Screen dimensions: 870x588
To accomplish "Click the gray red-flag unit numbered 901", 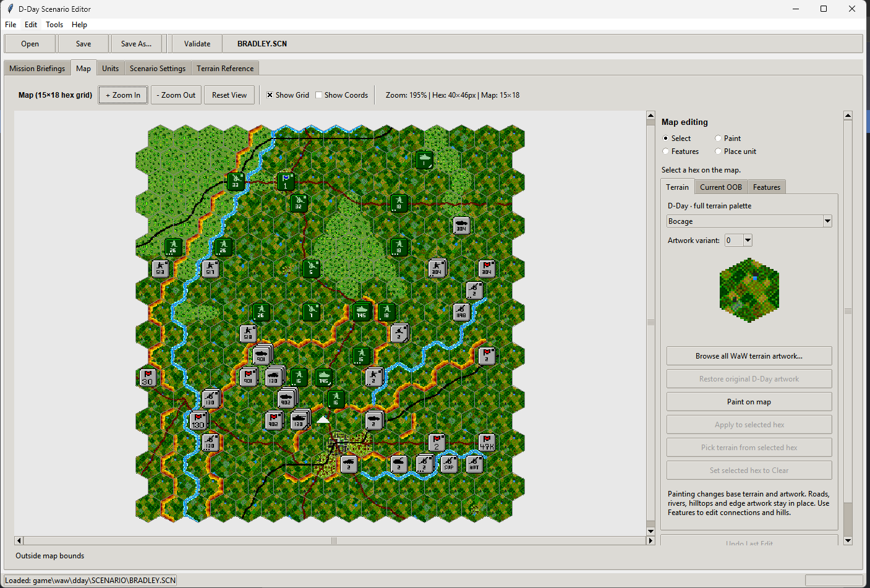I will click(249, 377).
